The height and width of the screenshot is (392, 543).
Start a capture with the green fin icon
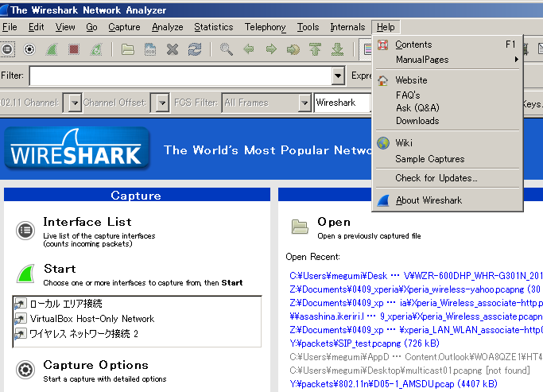click(52, 49)
